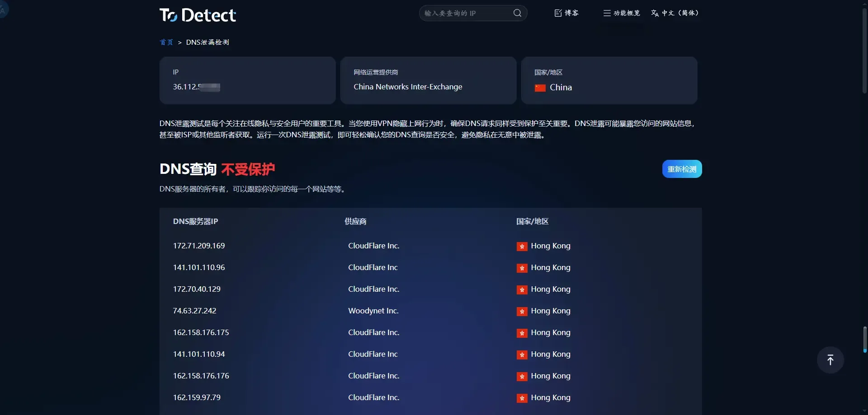This screenshot has width=868, height=415.
Task: Click Hong Kong flag in Woodynet row
Action: pos(522,312)
